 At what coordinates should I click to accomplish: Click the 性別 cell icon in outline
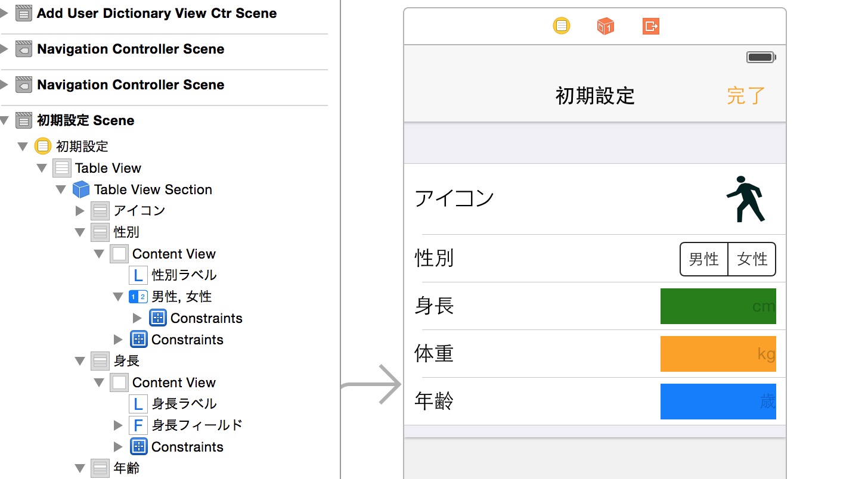click(x=100, y=232)
